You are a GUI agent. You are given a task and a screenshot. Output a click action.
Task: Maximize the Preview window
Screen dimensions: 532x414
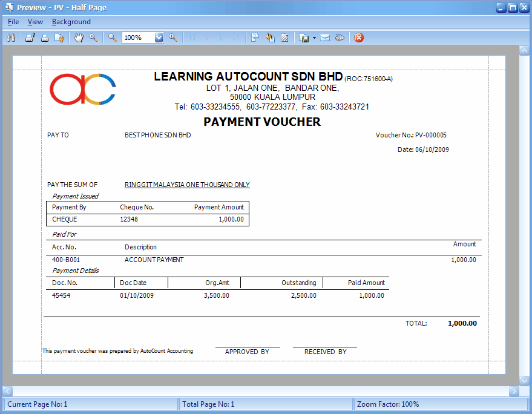coord(513,8)
